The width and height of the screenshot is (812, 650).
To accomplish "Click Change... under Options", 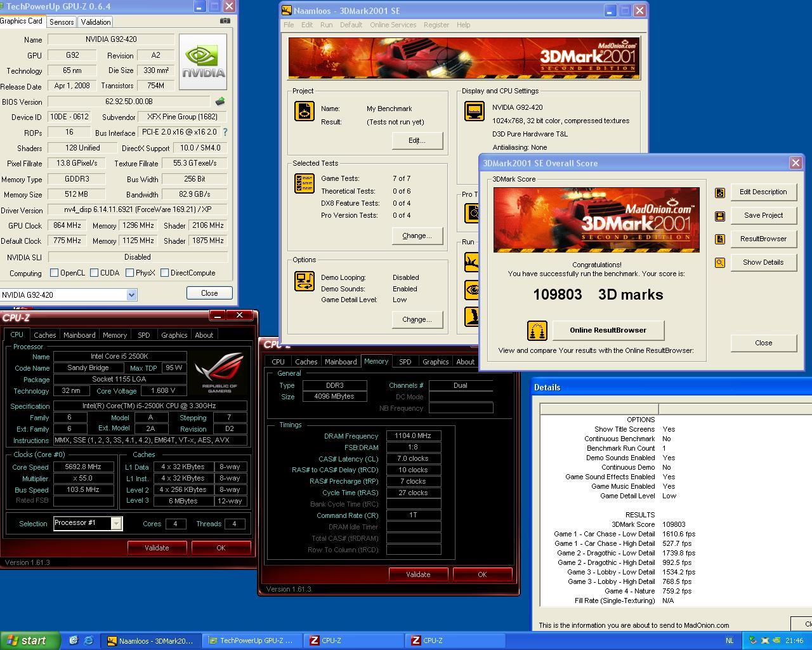I will pos(417,319).
